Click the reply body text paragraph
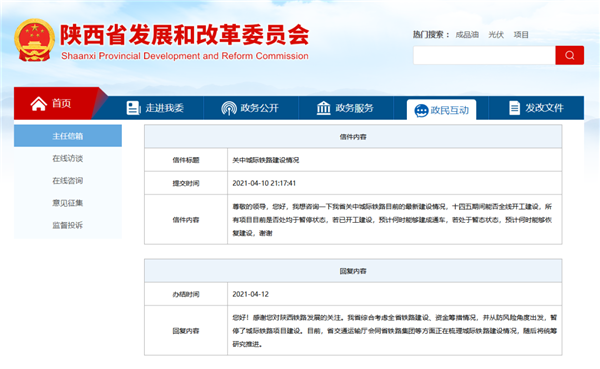600x369 pixels. [x=395, y=331]
